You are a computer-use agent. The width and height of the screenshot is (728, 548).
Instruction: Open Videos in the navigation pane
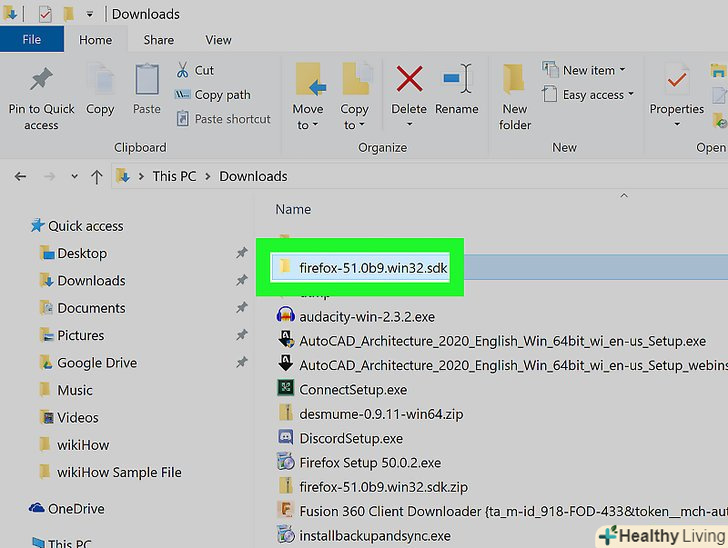pos(69,418)
